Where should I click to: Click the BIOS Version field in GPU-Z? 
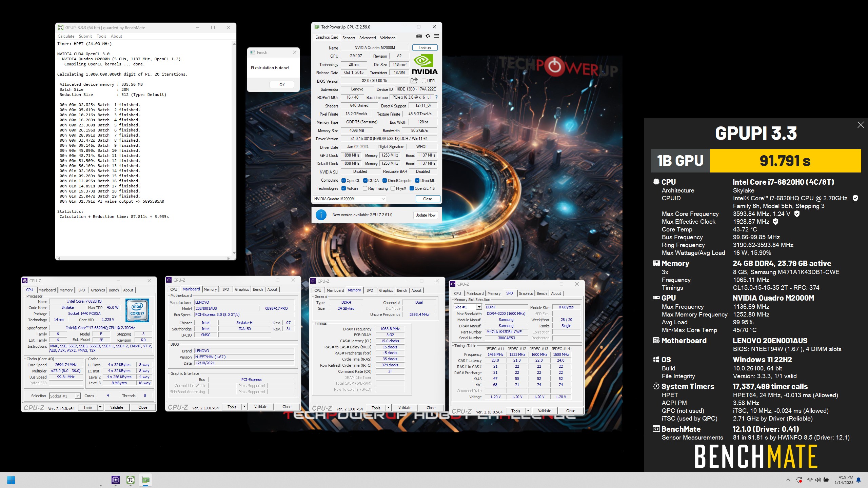click(375, 81)
